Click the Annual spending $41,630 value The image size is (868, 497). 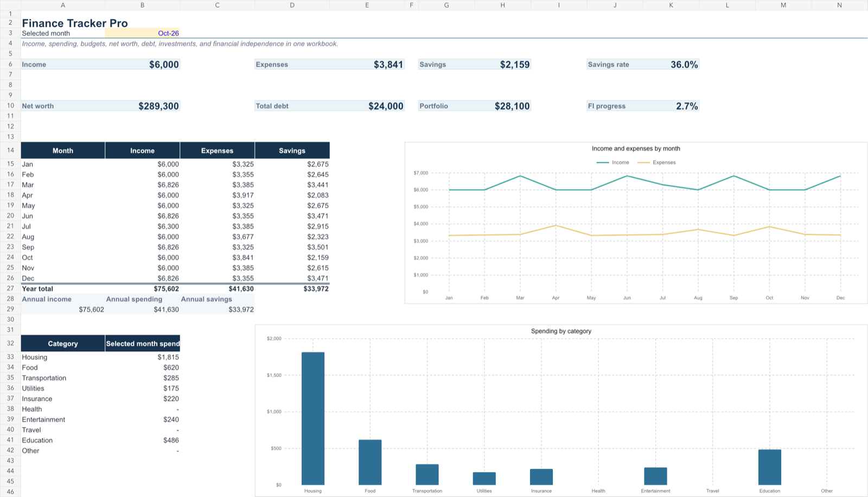[x=143, y=309]
